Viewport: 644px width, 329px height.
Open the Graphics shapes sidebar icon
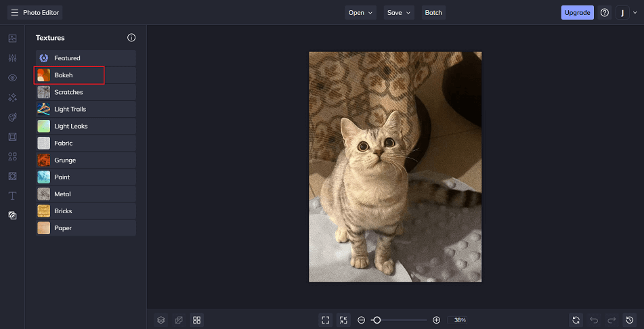point(12,156)
